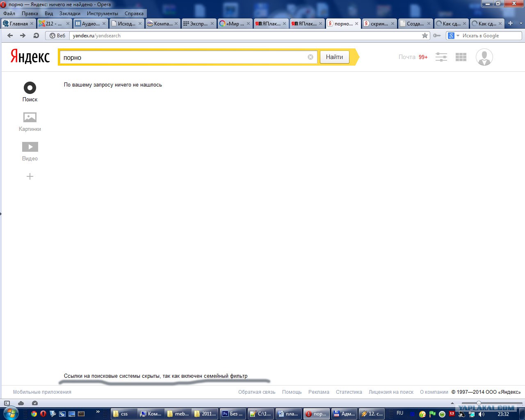
Task: Click the Yandex search settings sliders icon
Action: click(441, 57)
